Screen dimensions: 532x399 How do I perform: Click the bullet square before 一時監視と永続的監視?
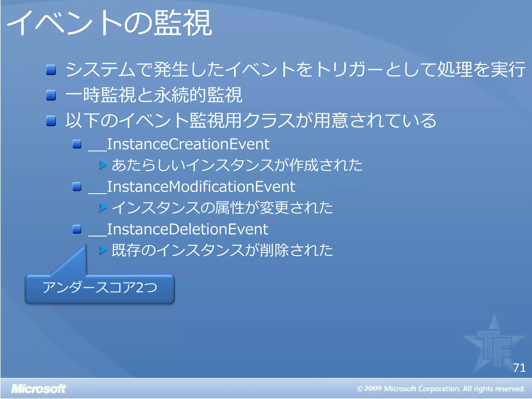coord(51,95)
